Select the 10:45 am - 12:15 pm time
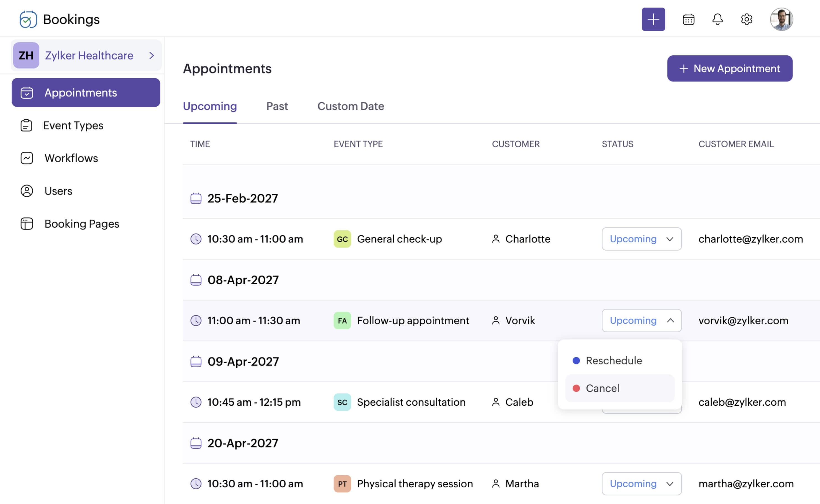Viewport: 820px width, 504px height. click(254, 402)
